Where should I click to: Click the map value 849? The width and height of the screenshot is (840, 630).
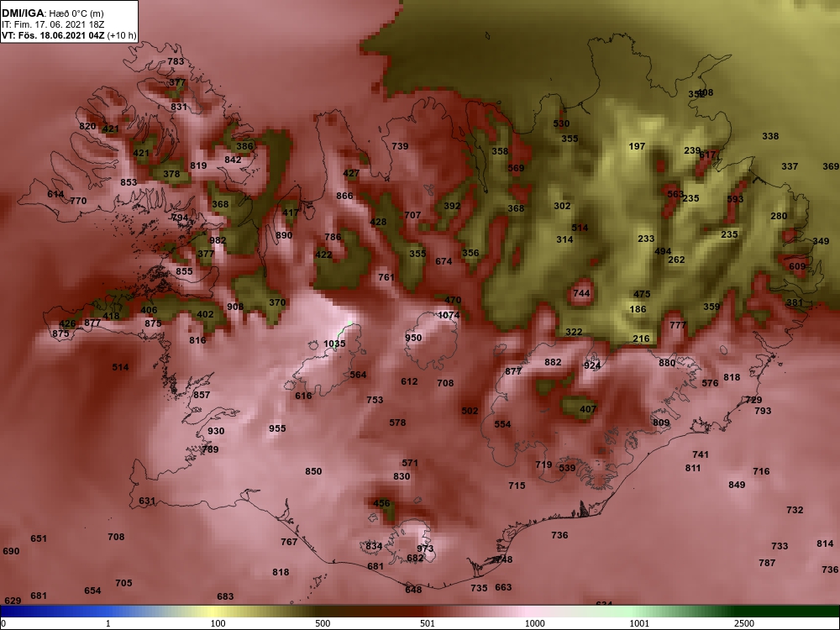tap(737, 485)
